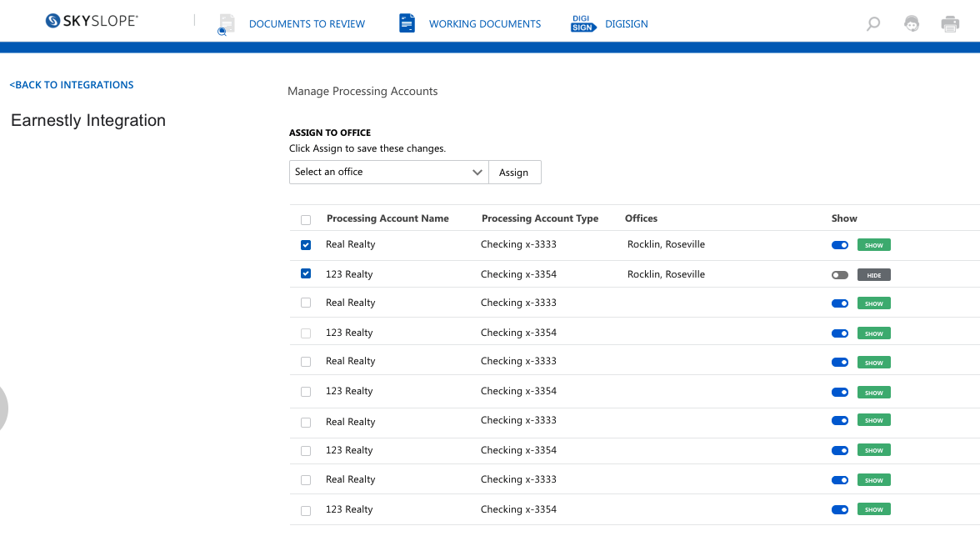980x546 pixels.
Task: Turn on the show toggle beside HIDE
Action: point(840,275)
